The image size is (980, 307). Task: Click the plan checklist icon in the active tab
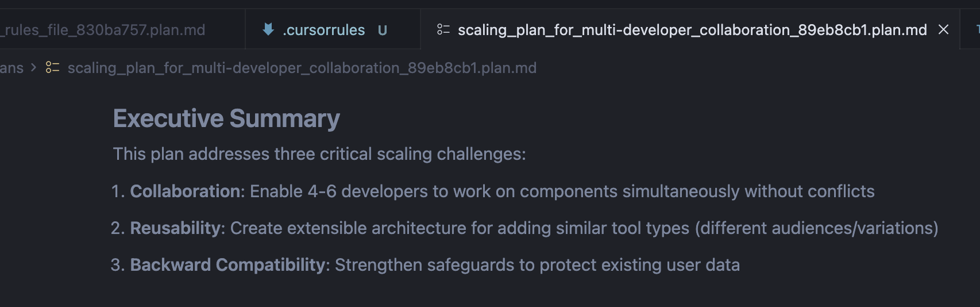pyautogui.click(x=443, y=29)
